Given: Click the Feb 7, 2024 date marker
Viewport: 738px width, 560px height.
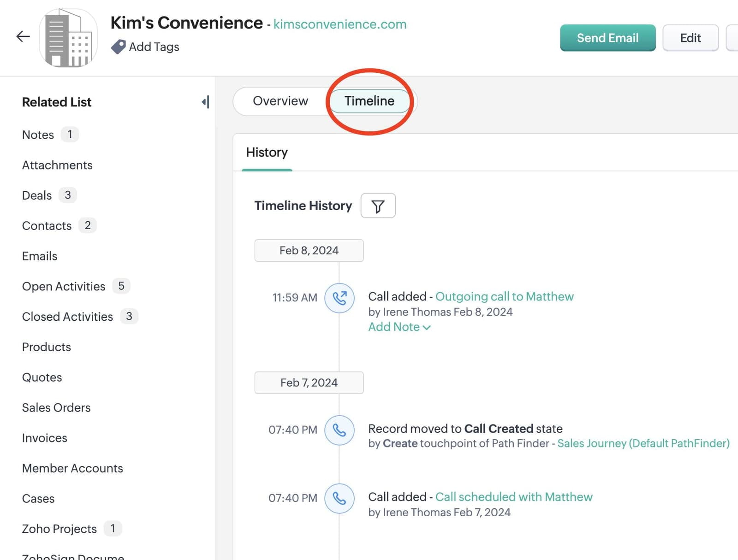Looking at the screenshot, I should 309,383.
